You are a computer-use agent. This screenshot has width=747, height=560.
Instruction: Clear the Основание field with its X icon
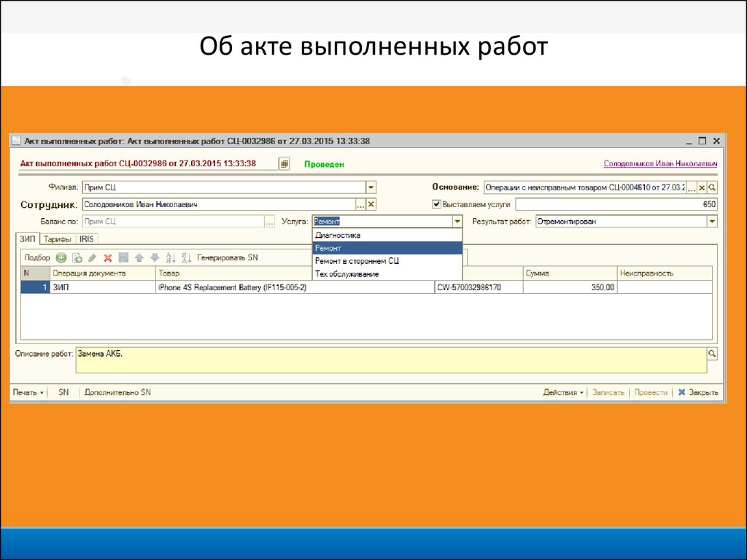pyautogui.click(x=702, y=187)
